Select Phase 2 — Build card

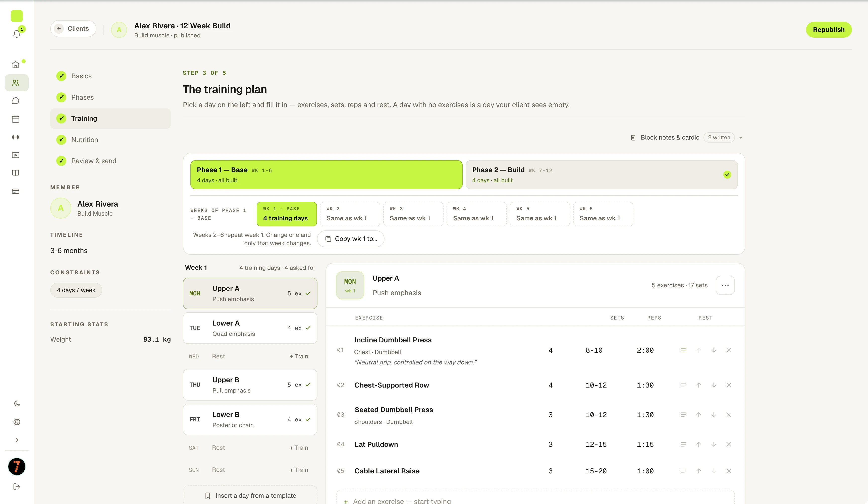click(x=602, y=174)
